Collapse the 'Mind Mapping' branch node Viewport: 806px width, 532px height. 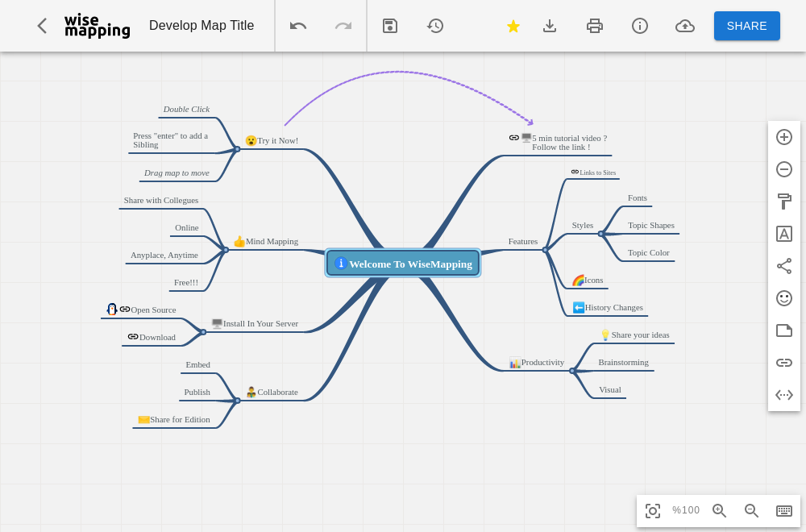coord(226,250)
